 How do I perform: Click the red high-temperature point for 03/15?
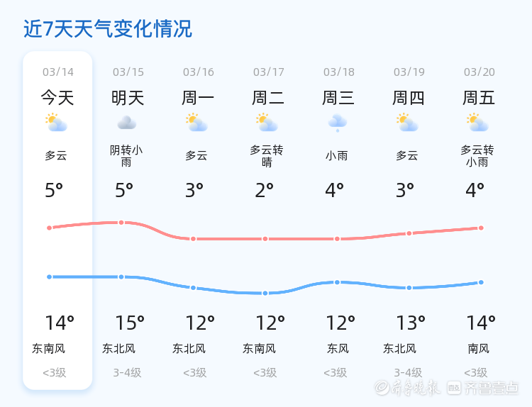(121, 223)
